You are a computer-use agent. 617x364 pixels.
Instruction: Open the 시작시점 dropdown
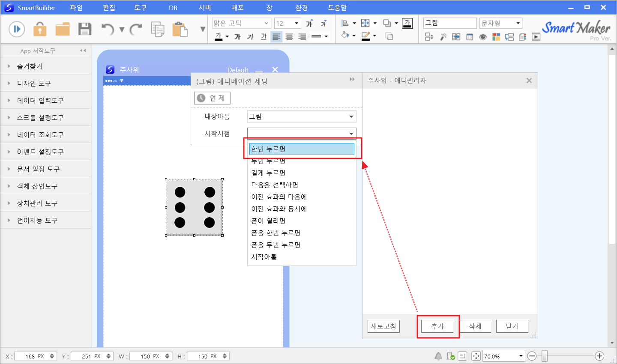coord(302,134)
